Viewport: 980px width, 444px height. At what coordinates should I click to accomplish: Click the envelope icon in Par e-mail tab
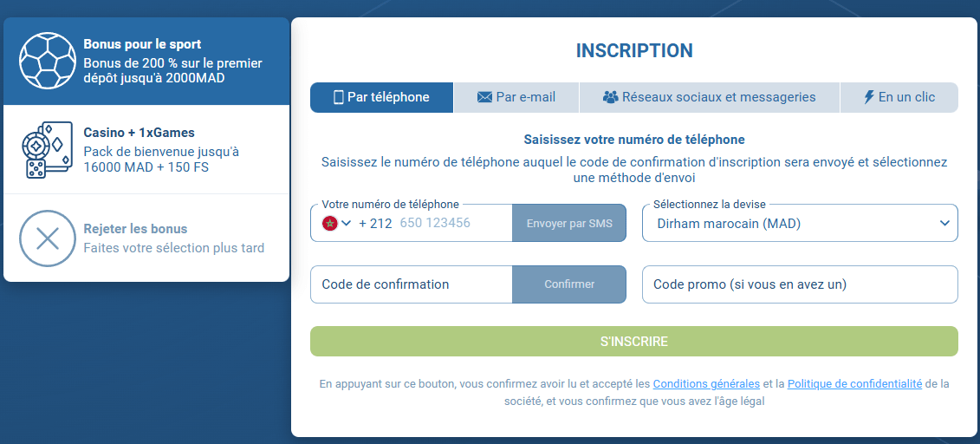coord(484,97)
